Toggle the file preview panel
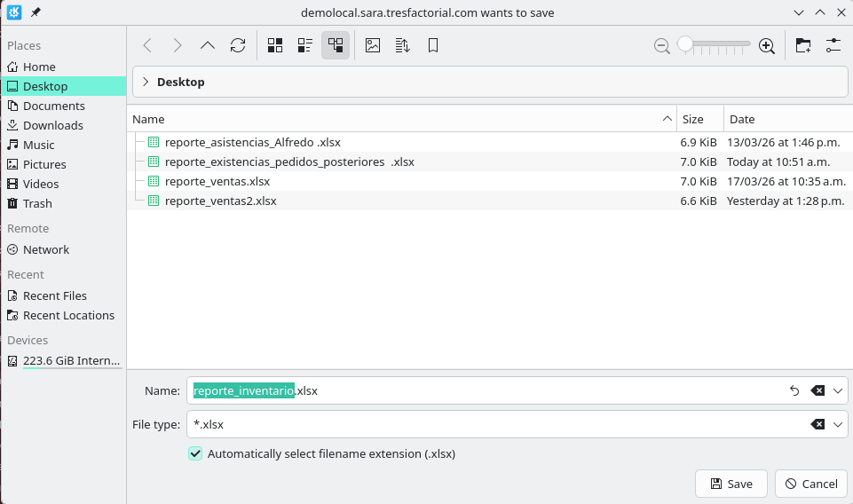The width and height of the screenshot is (853, 504). (x=372, y=45)
